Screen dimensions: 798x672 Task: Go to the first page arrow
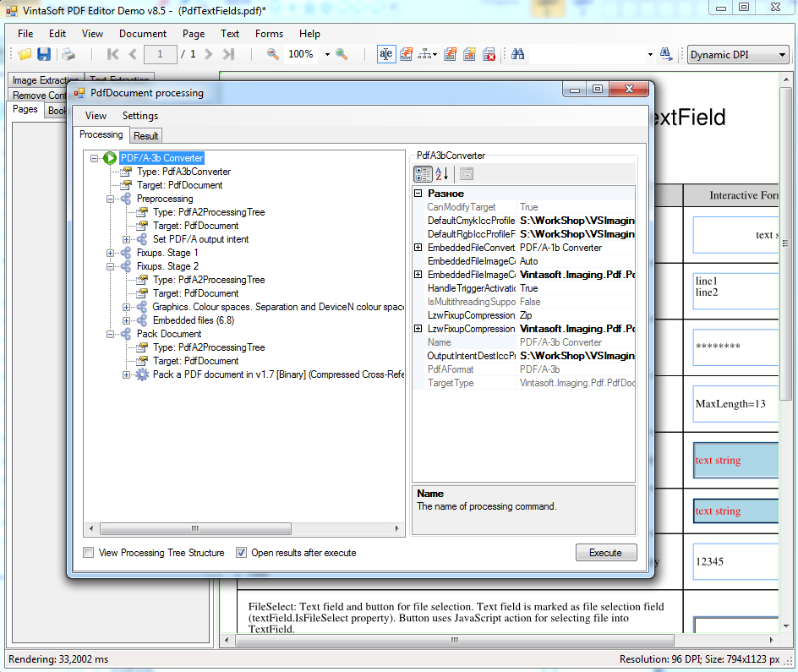113,54
